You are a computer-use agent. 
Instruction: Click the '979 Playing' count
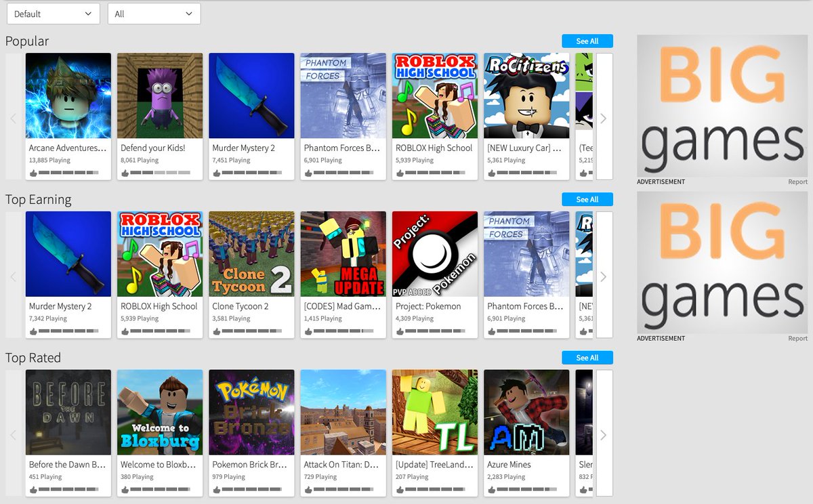(229, 477)
